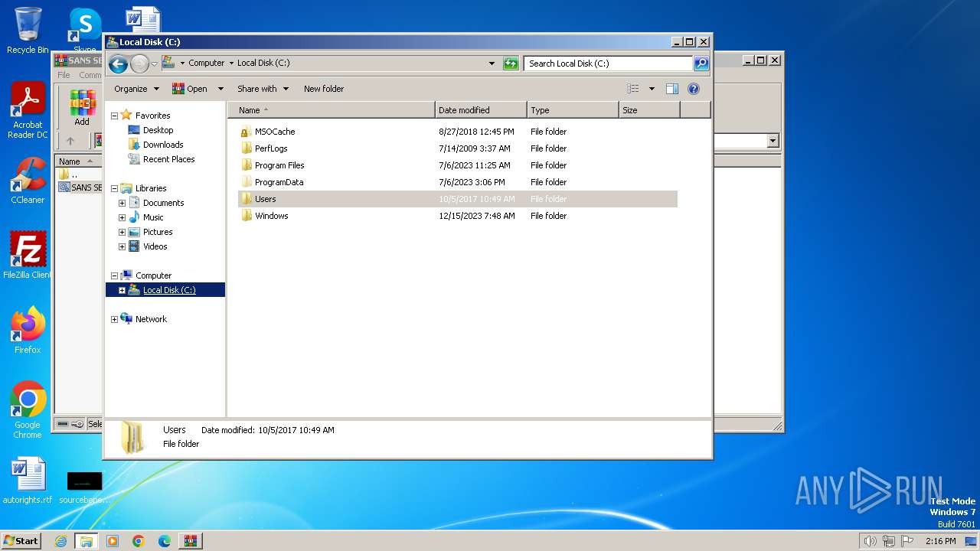Collapse the Favorites tree group
Image resolution: width=980 pixels, height=551 pixels.
coord(114,116)
